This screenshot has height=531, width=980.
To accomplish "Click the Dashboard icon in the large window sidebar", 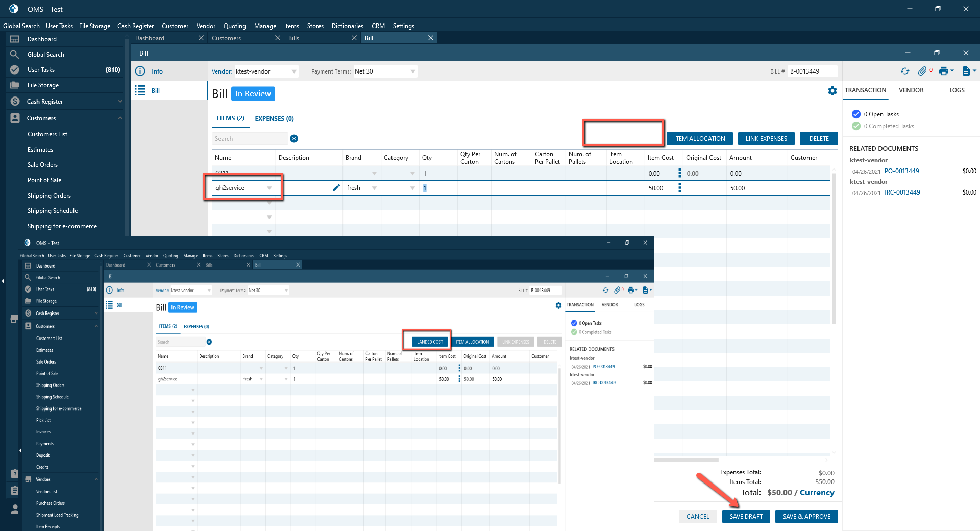I will coord(15,39).
